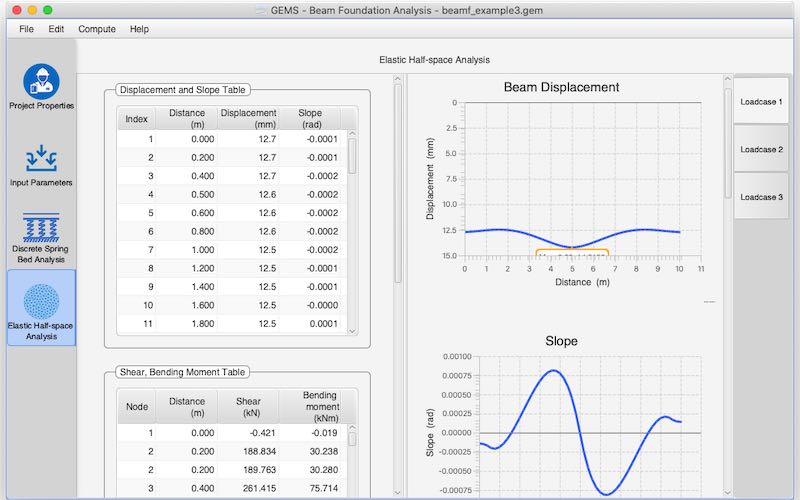Click the Slope chart title
800x500 pixels.
coord(561,341)
